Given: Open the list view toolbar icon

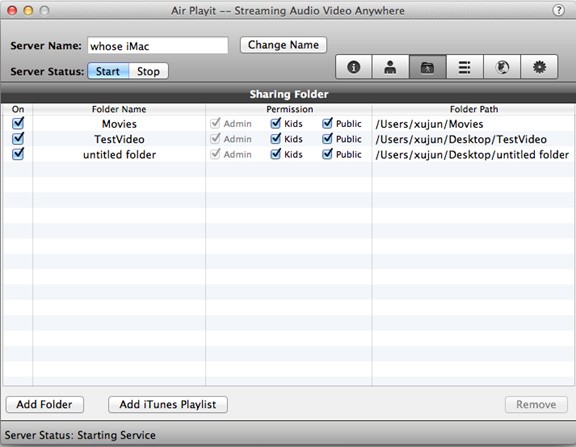Looking at the screenshot, I should click(x=465, y=67).
